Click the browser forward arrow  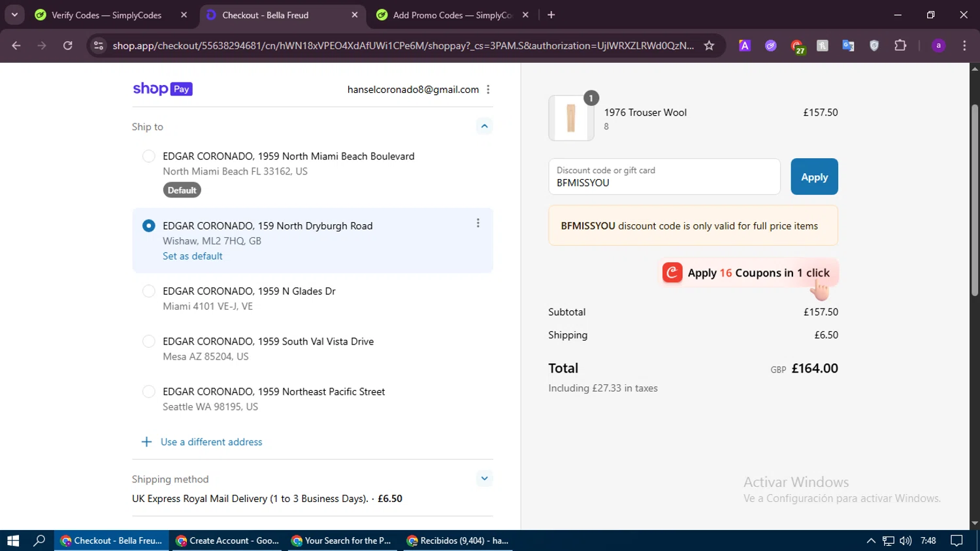(42, 46)
